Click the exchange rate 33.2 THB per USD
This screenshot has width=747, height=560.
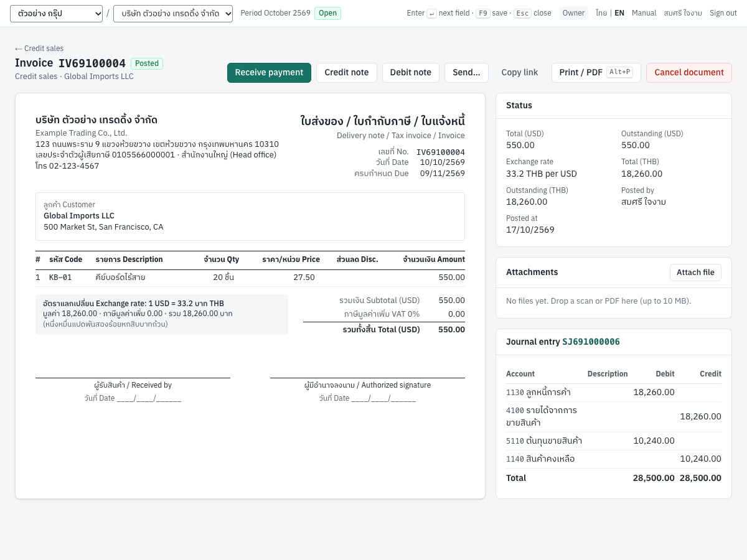click(x=542, y=174)
